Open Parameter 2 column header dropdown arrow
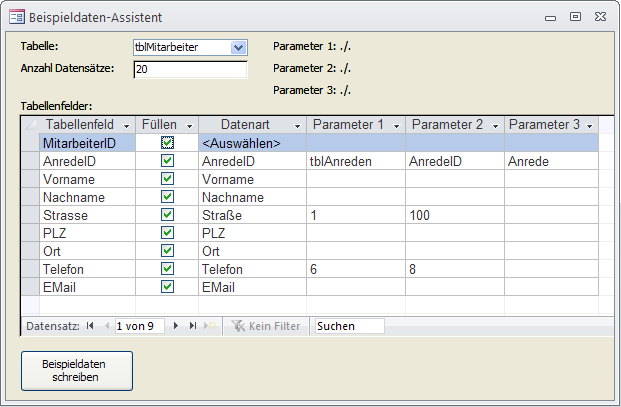 pyautogui.click(x=495, y=126)
